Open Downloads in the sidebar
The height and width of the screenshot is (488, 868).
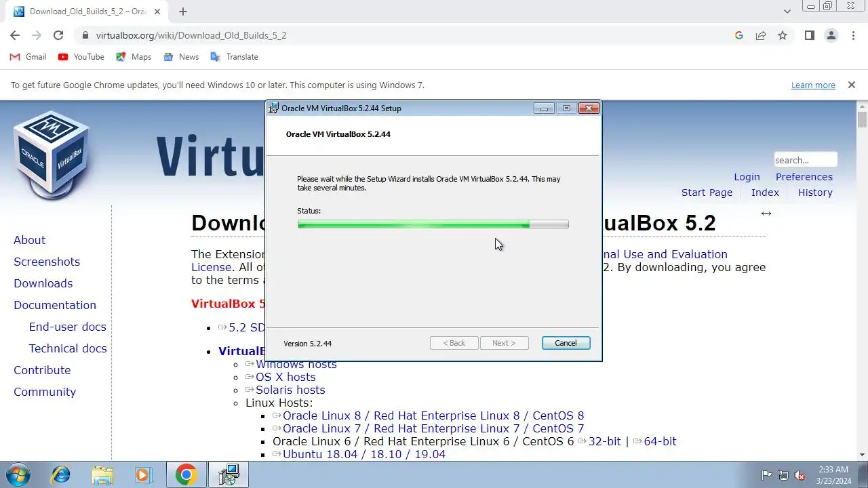pos(43,283)
